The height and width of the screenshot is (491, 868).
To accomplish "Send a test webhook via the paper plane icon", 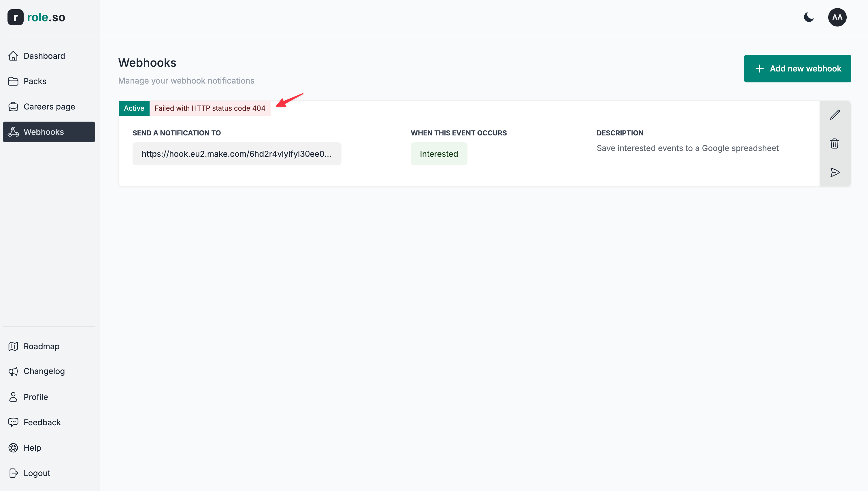I will click(835, 172).
